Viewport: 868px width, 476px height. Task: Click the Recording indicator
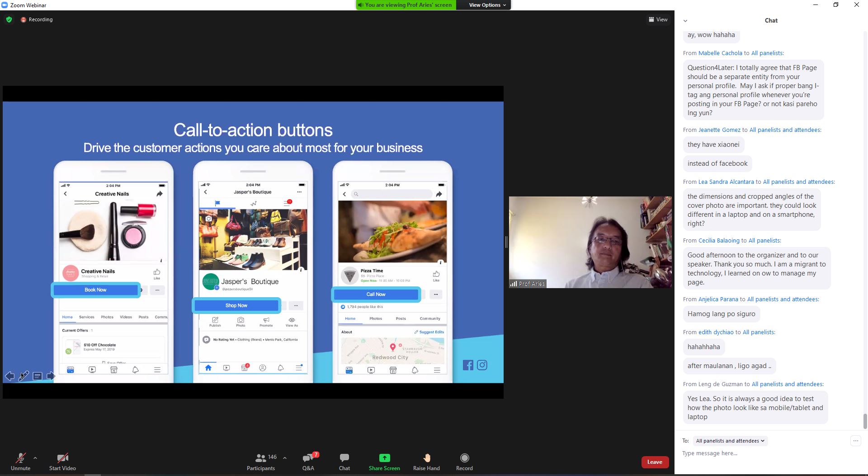(x=37, y=19)
